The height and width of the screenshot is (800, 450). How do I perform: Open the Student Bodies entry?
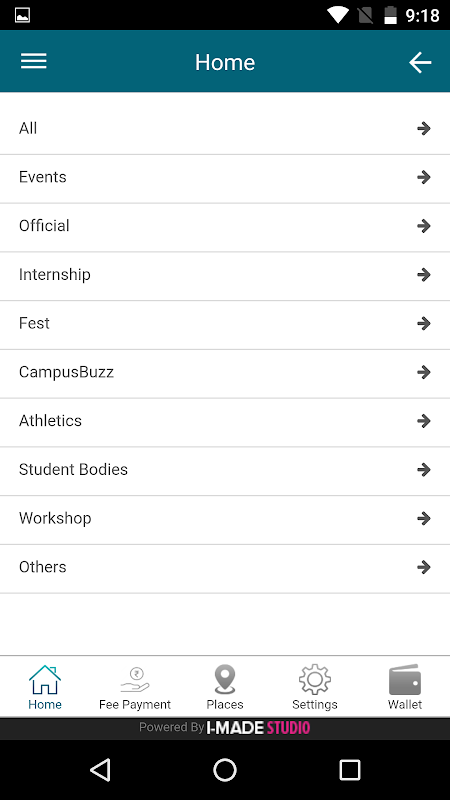pyautogui.click(x=225, y=471)
